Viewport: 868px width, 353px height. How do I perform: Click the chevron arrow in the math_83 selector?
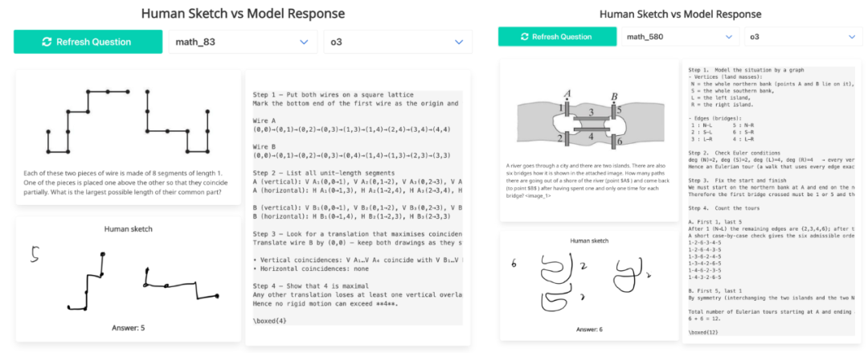pyautogui.click(x=303, y=42)
